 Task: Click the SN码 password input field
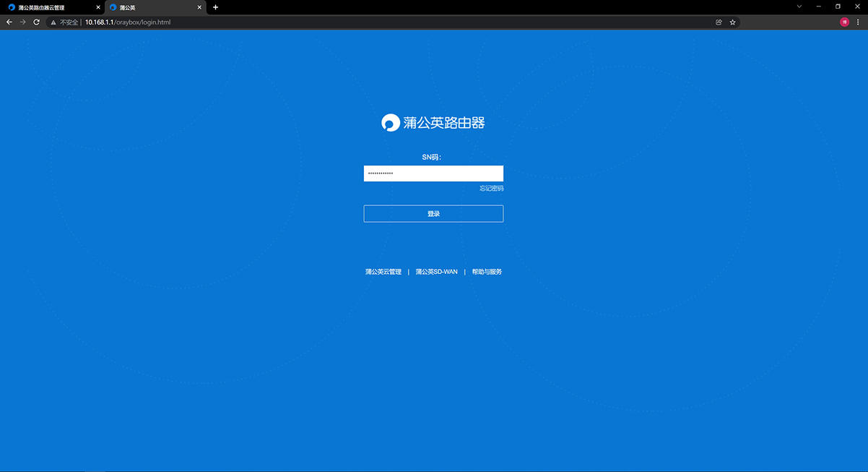433,173
